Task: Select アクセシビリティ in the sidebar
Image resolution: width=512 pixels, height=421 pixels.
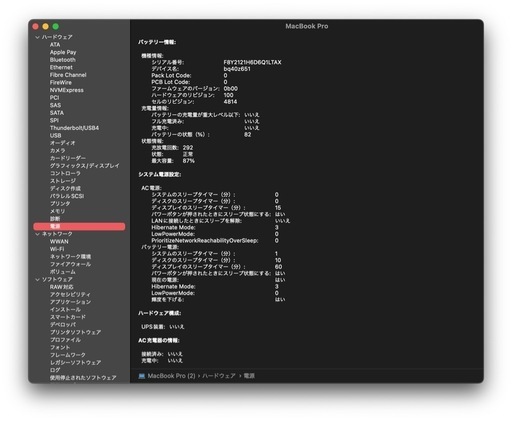Action: coord(70,295)
